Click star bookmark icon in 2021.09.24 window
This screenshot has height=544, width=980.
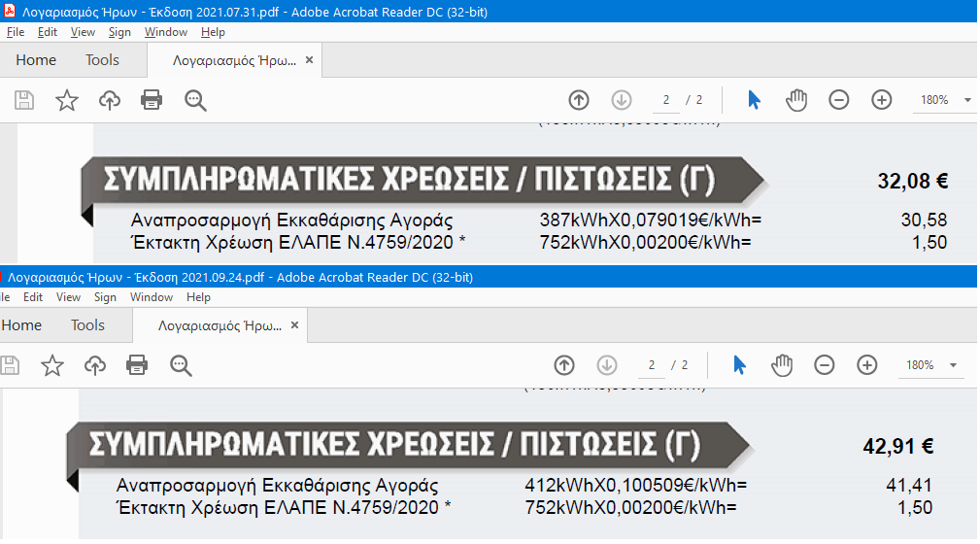(52, 365)
